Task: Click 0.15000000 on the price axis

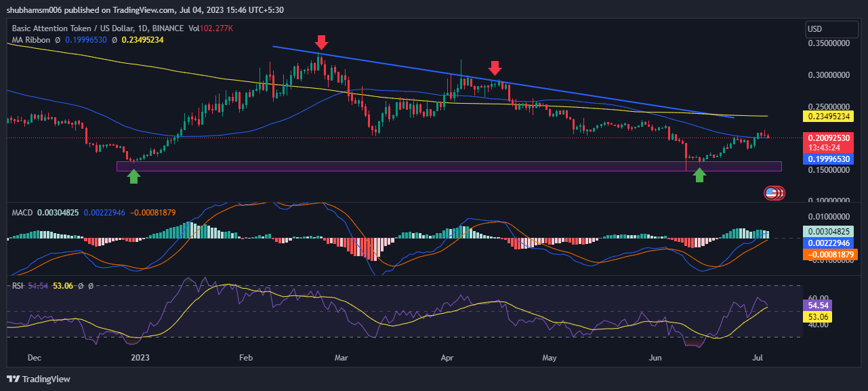Action: click(829, 170)
